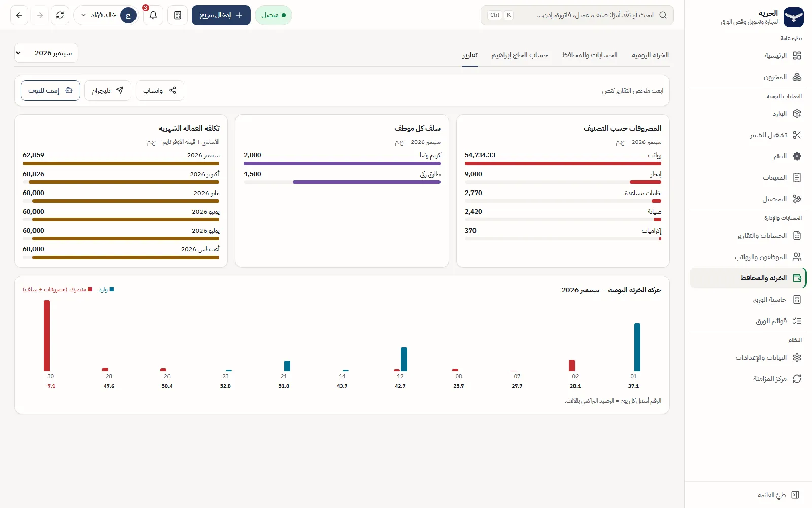This screenshot has width=812, height=508.
Task: Open خالد فؤاد user menu
Action: [106, 15]
